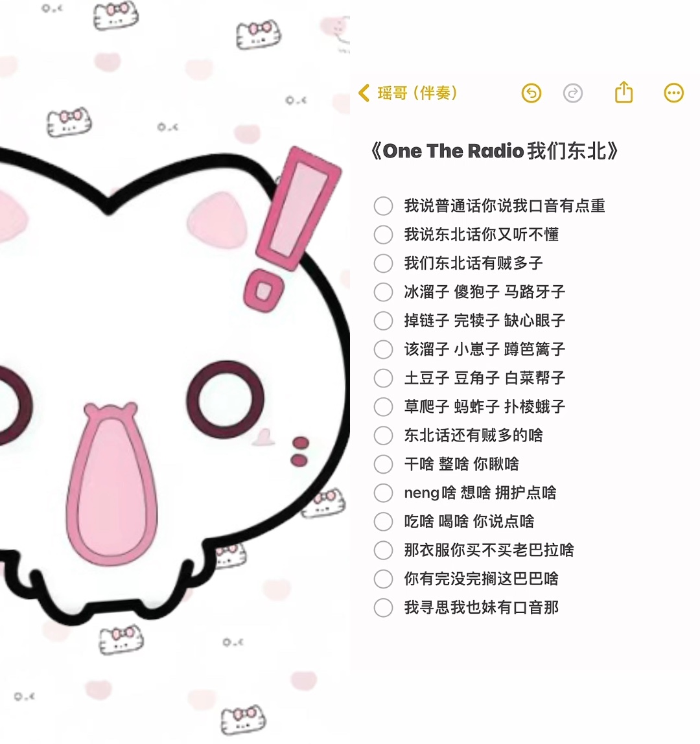The height and width of the screenshot is (744, 700).
Task: Check off 干啥 整啥 你瞅啥
Action: click(383, 464)
